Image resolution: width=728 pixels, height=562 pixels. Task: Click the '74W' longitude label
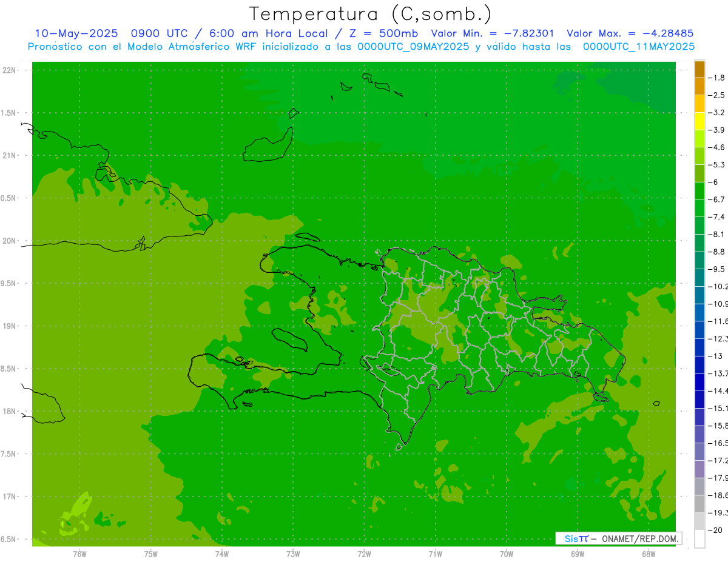[x=222, y=554]
